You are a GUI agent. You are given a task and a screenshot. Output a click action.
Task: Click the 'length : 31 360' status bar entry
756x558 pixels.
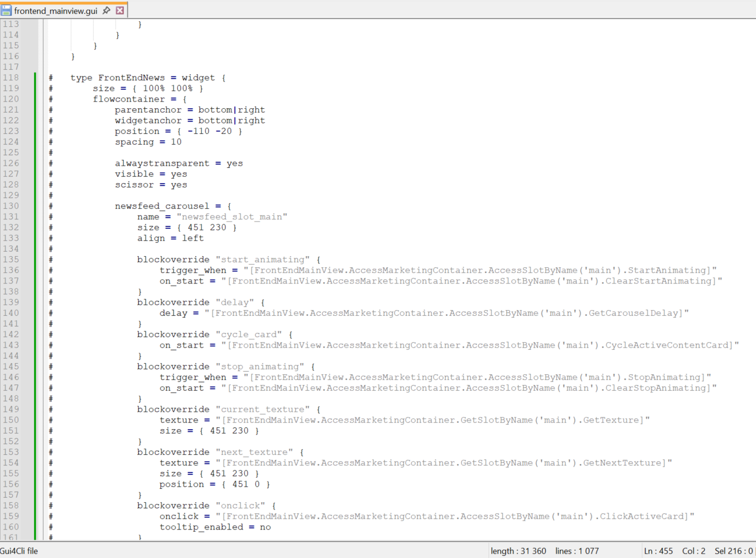(518, 551)
